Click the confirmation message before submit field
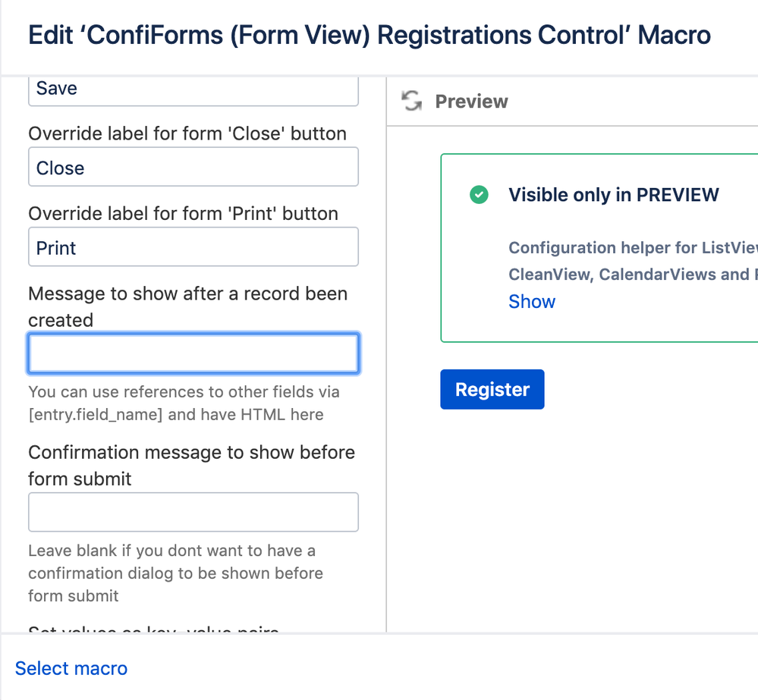758x700 pixels. 193,512
